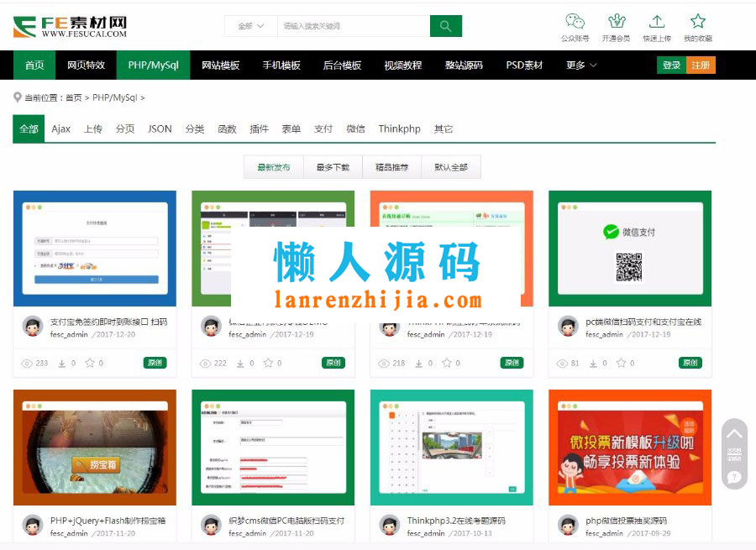The height and width of the screenshot is (550, 756).
Task: Click download icon on 支付宝免签约 card
Action: (61, 364)
